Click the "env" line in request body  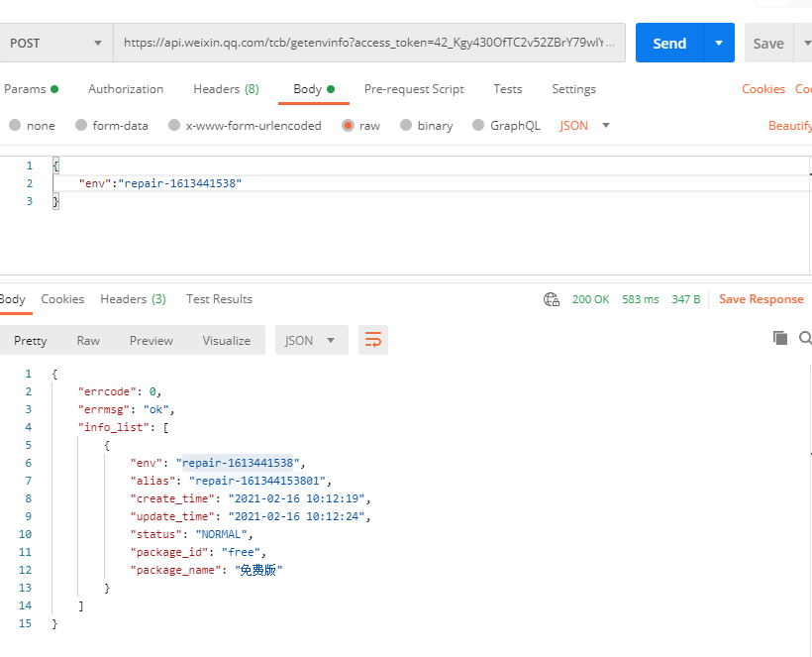coord(160,183)
